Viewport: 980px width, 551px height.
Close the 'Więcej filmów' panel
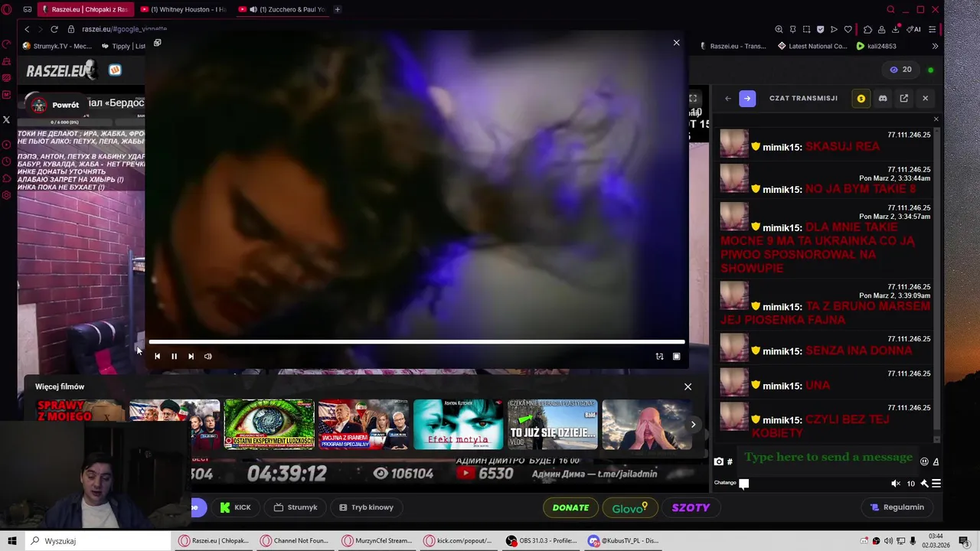(x=688, y=386)
